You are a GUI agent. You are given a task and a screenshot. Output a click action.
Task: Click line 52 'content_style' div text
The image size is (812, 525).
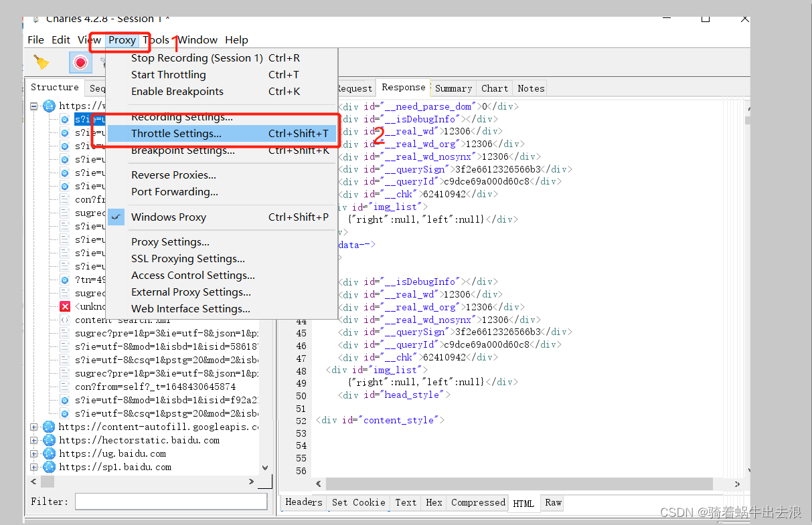[380, 420]
